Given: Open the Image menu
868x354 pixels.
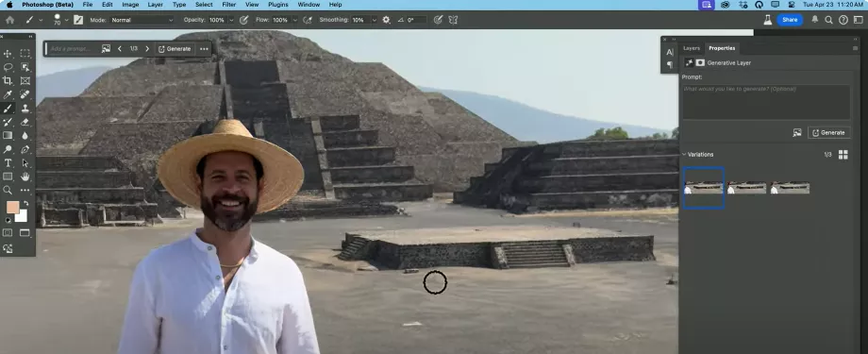Looking at the screenshot, I should pyautogui.click(x=130, y=5).
